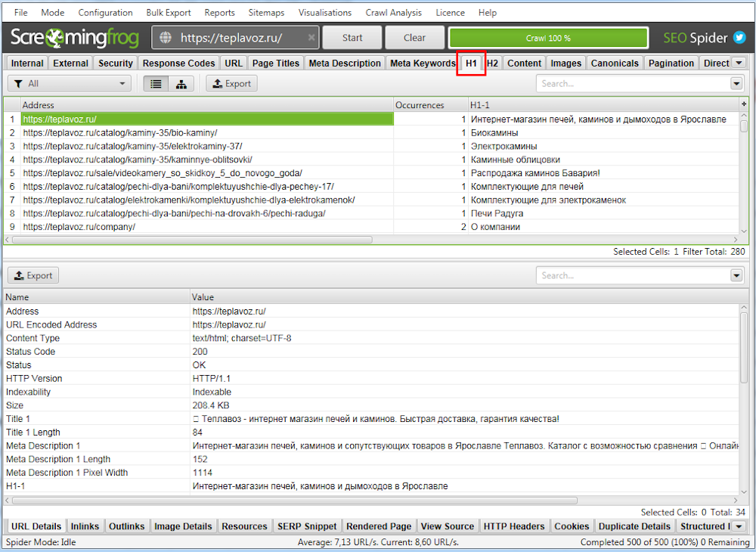The width and height of the screenshot is (756, 552).
Task: Click the Clear button
Action: (414, 38)
